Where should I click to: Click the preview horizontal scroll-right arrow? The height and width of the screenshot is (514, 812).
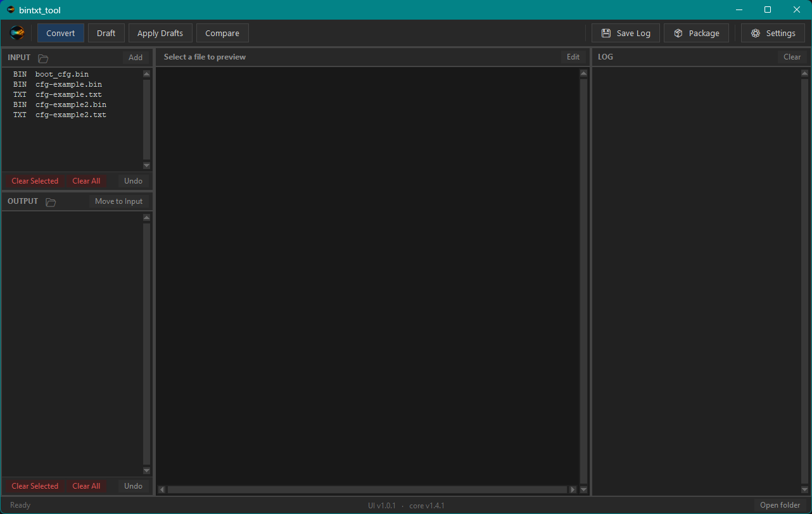click(x=573, y=489)
